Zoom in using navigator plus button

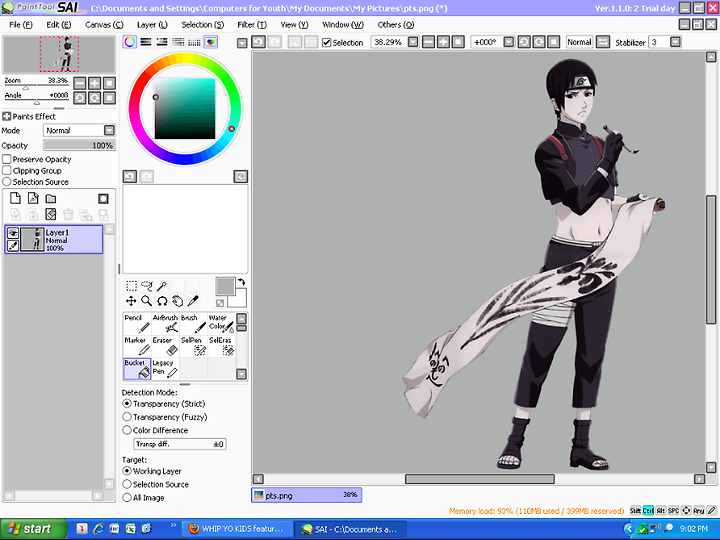pyautogui.click(x=95, y=83)
